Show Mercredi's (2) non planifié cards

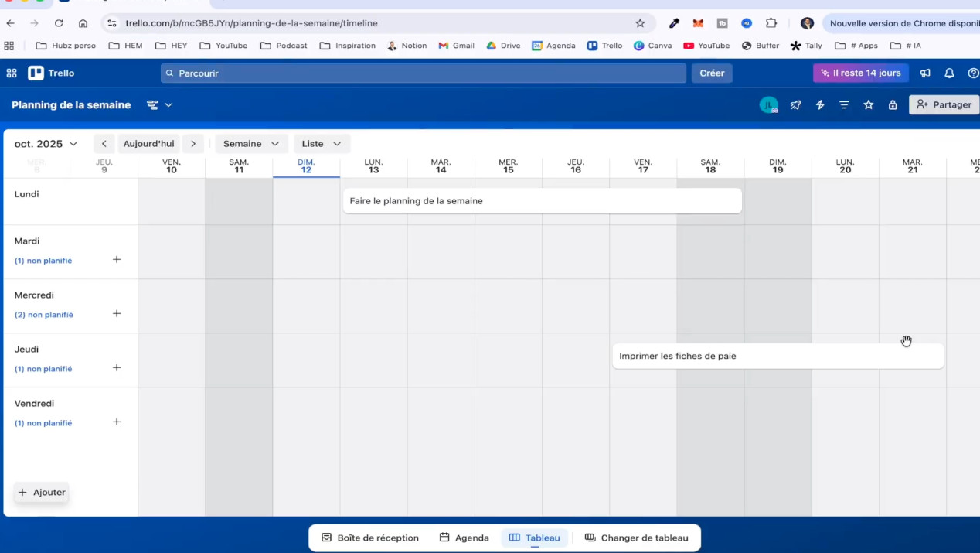[43, 315]
